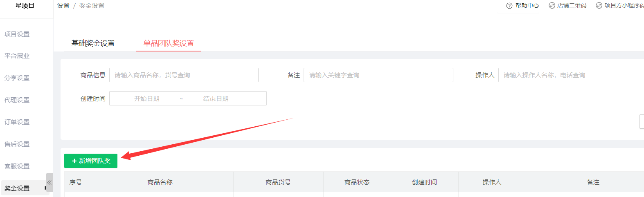Click 客服设置 in the sidebar
644x197 pixels.
17,166
